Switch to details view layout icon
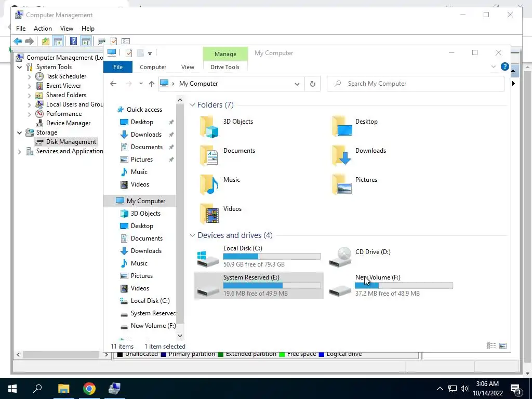 tap(491, 345)
